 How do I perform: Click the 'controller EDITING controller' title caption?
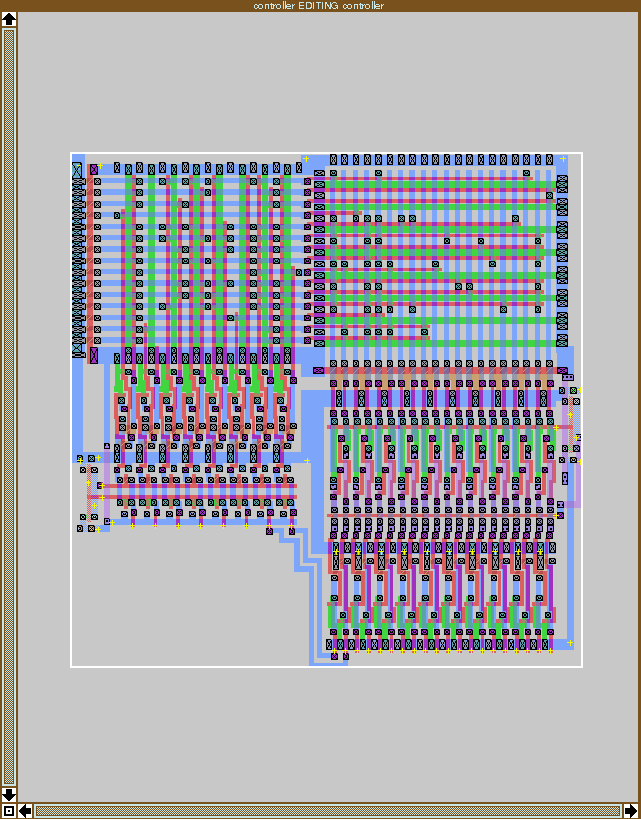[x=320, y=6]
